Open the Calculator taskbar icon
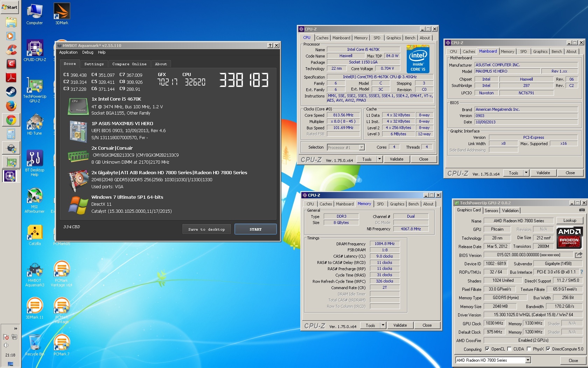588x368 pixels. pyautogui.click(x=11, y=134)
